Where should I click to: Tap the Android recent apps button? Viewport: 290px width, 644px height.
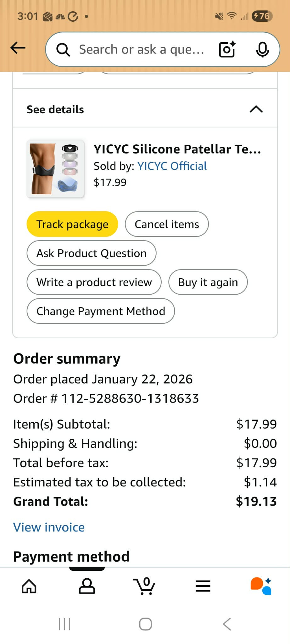click(64, 624)
